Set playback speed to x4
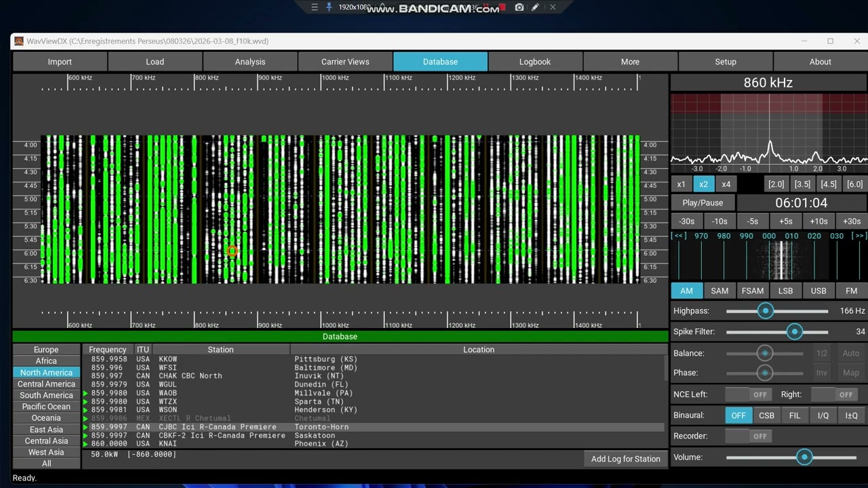 [x=726, y=184]
